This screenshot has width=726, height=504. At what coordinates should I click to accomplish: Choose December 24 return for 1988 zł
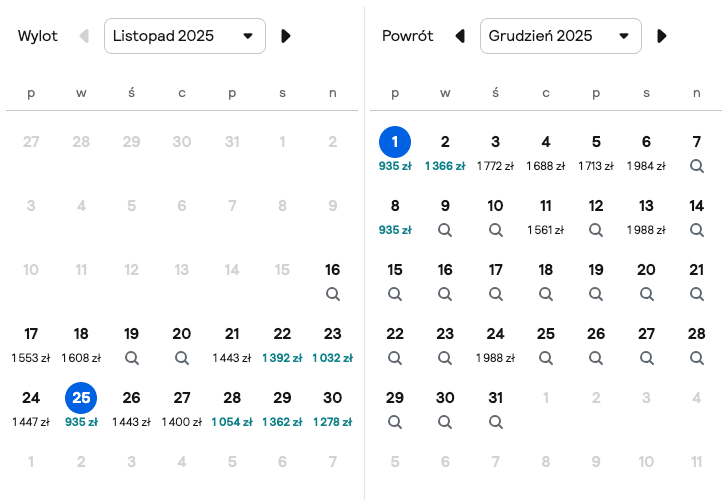click(495, 345)
